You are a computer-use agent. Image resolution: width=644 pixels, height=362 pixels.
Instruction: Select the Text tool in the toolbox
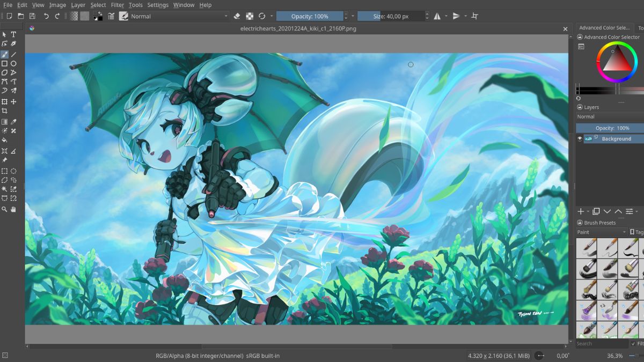[x=14, y=34]
